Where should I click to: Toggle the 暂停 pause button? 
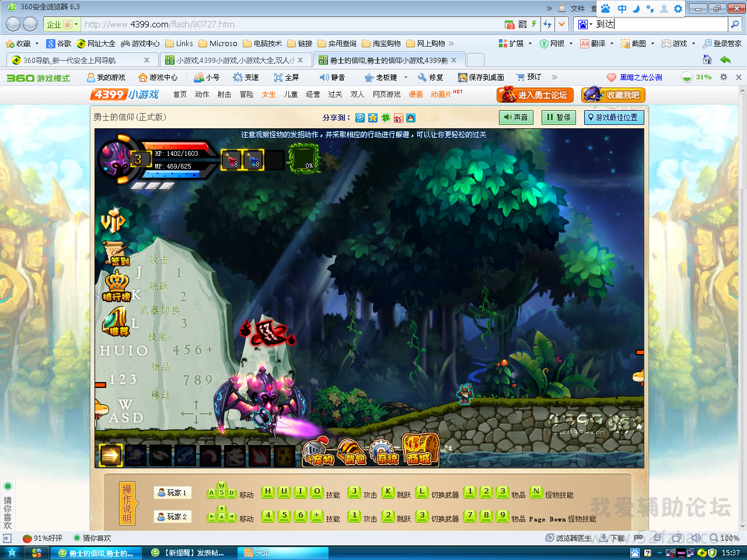point(558,117)
